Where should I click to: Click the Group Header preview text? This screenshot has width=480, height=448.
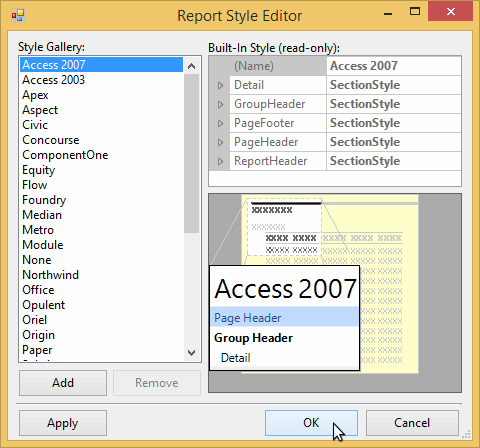(x=253, y=338)
